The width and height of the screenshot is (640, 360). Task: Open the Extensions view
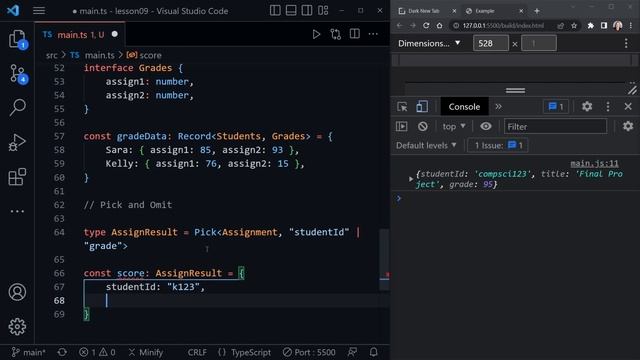(17, 177)
